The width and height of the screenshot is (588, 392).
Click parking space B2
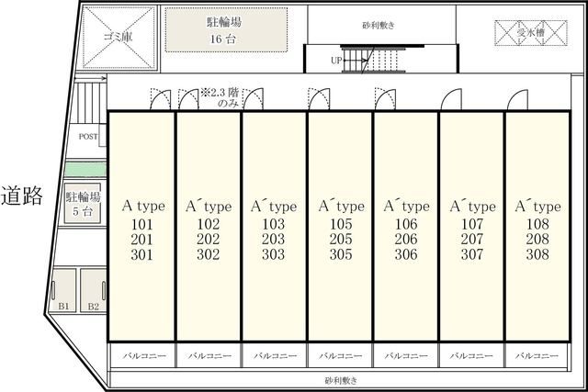pos(93,290)
